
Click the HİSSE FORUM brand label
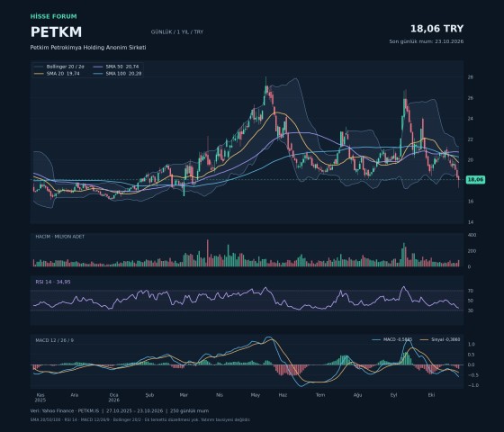point(54,16)
